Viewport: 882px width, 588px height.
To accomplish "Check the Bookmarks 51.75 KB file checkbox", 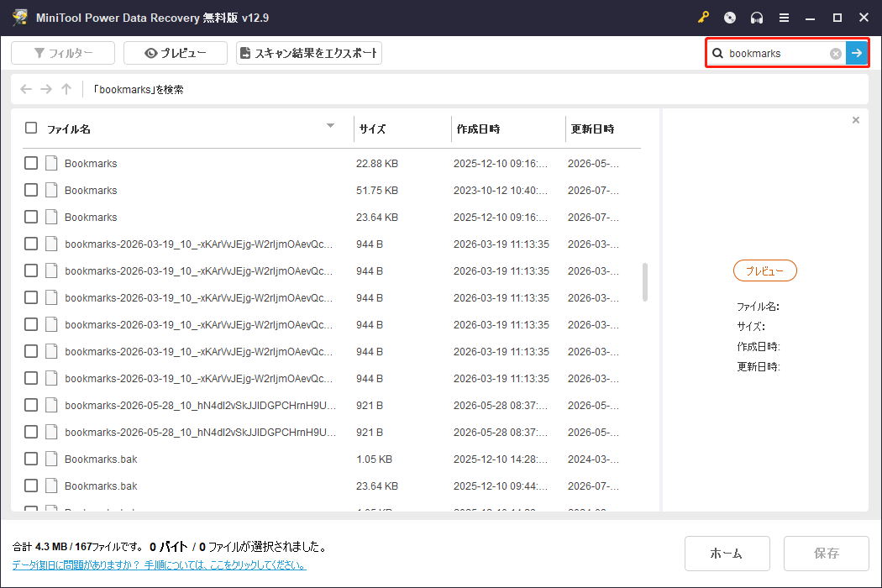I will pyautogui.click(x=31, y=190).
